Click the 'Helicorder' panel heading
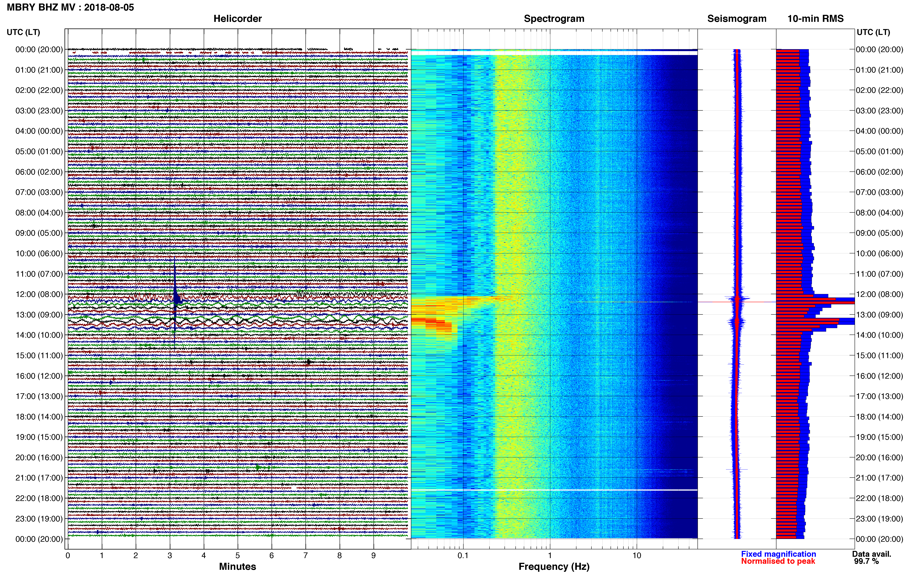Viewport: 924px width, 578px height. click(x=238, y=18)
